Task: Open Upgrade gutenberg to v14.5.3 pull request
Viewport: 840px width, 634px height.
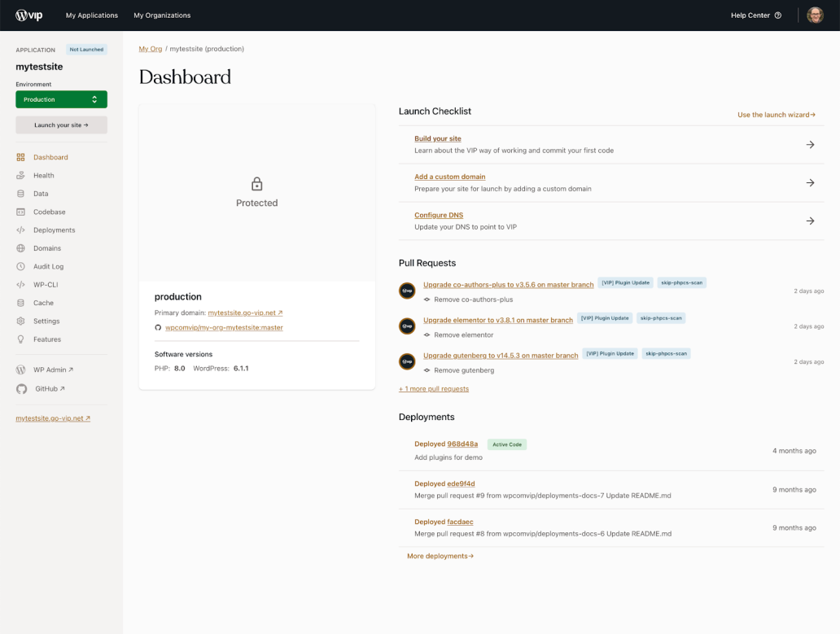Action: 501,355
